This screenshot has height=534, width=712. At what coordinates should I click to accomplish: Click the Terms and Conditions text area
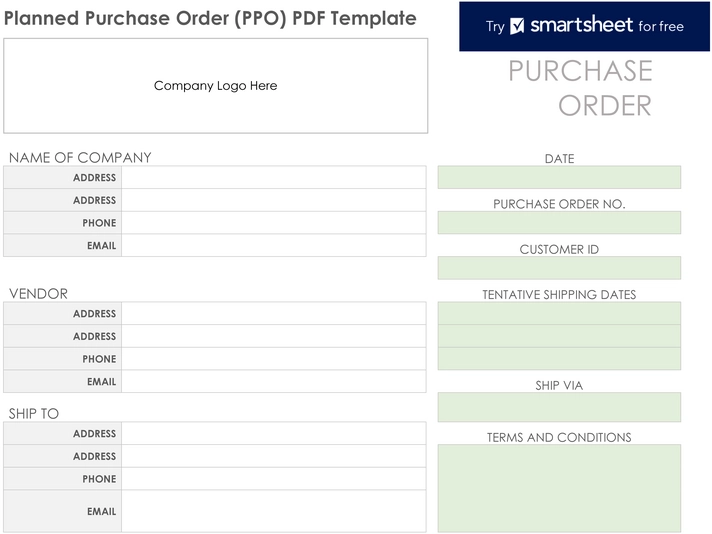tap(559, 488)
